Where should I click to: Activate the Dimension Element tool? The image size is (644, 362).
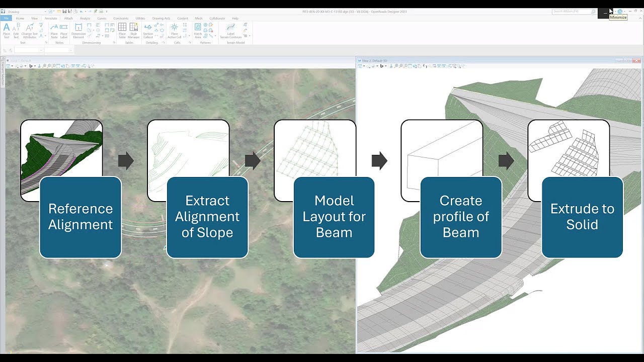click(x=78, y=30)
